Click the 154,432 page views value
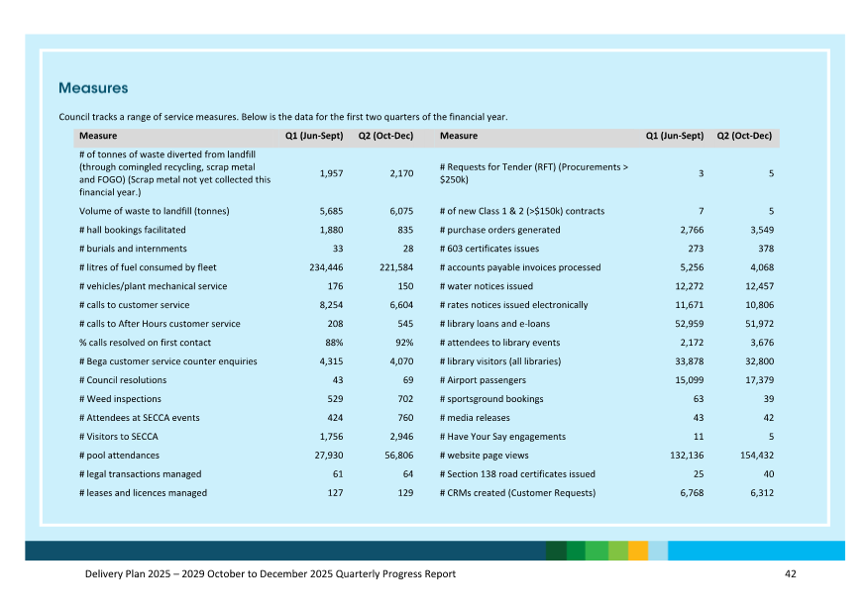 click(x=750, y=456)
